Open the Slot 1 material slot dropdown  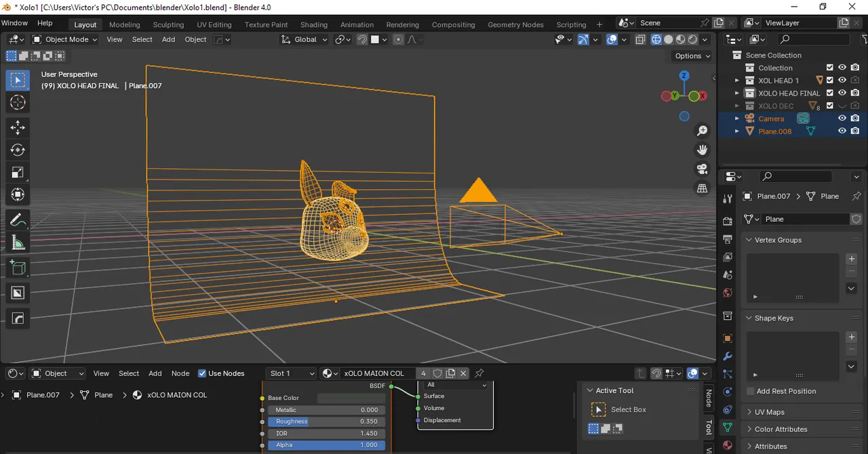(x=292, y=373)
